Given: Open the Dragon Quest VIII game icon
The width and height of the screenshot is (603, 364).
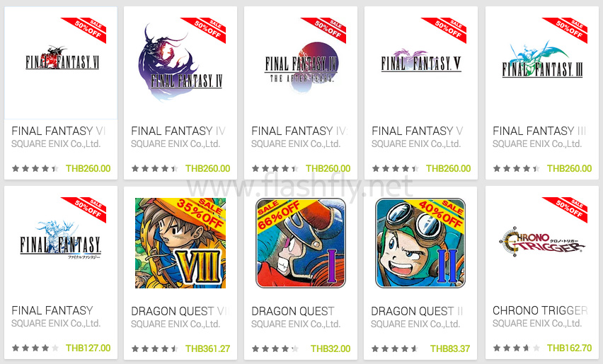Looking at the screenshot, I should 180,242.
